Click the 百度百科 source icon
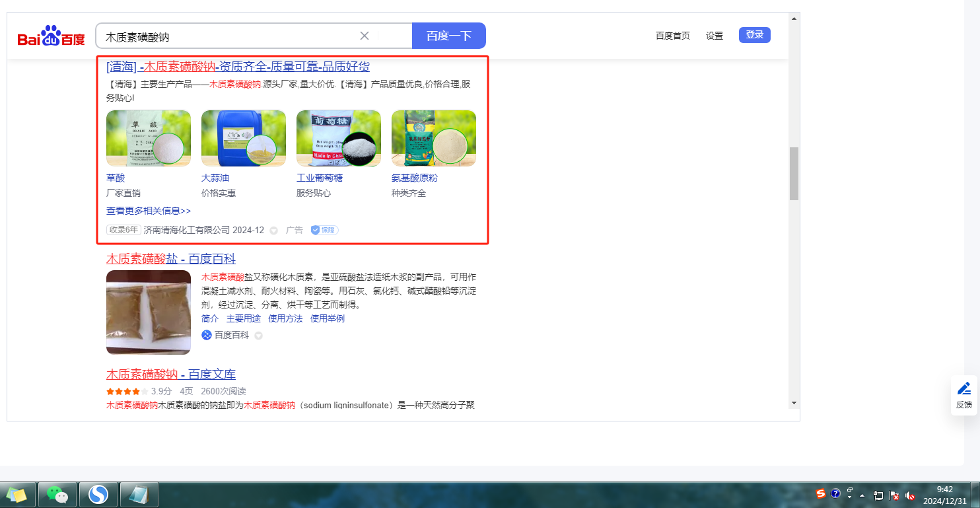This screenshot has height=508, width=980. 207,335
